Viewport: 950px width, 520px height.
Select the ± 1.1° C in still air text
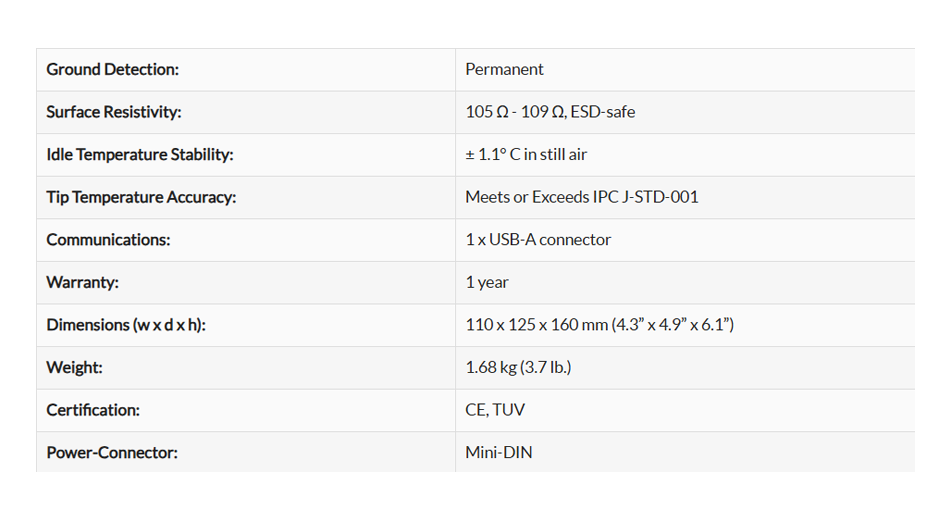(526, 155)
